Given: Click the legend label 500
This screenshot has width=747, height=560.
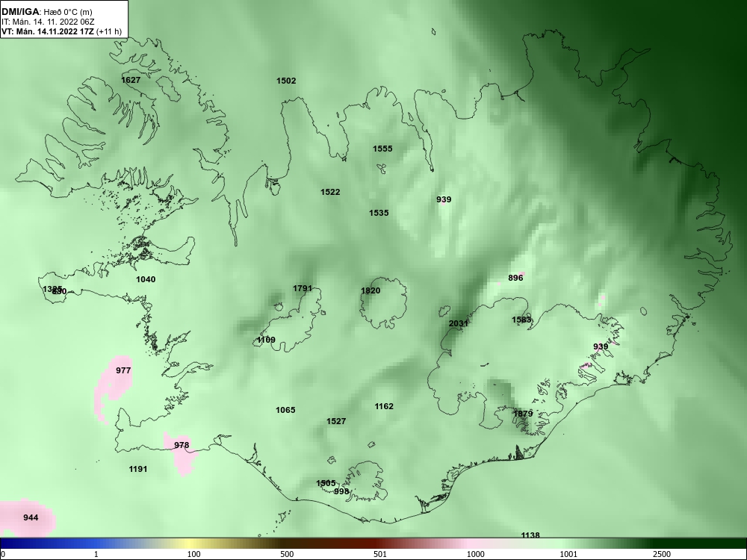Looking at the screenshot, I should tap(287, 554).
